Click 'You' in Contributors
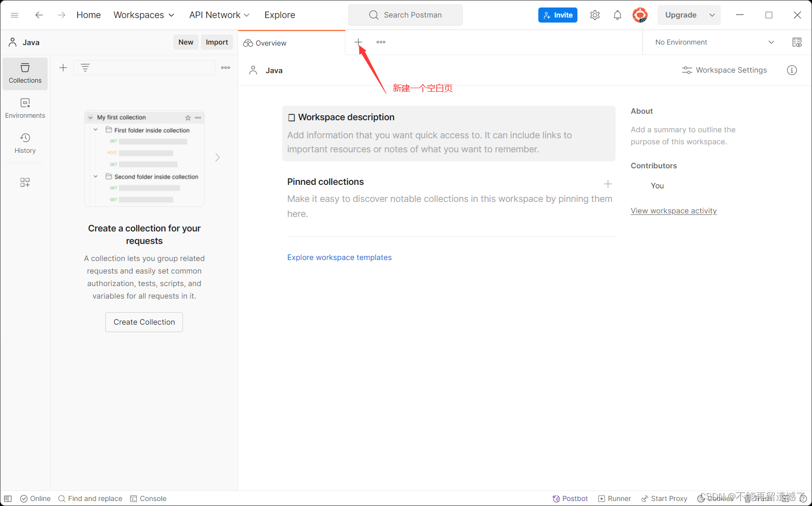Screen dimensions: 812x506 click(x=657, y=186)
